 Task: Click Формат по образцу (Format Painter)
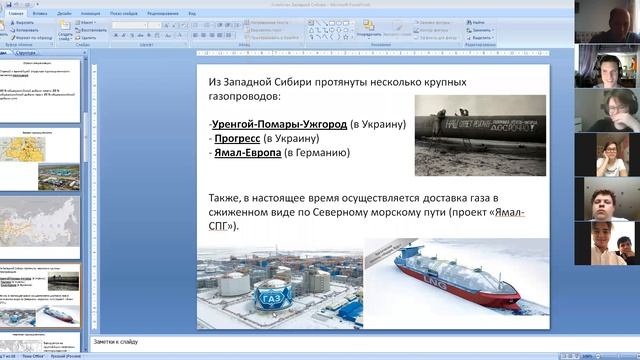(31, 38)
